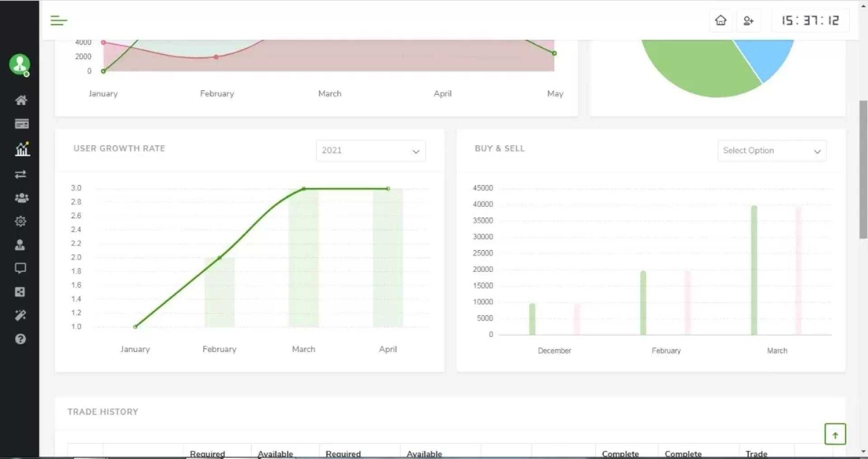Click the add user button in the top bar

[x=748, y=21]
